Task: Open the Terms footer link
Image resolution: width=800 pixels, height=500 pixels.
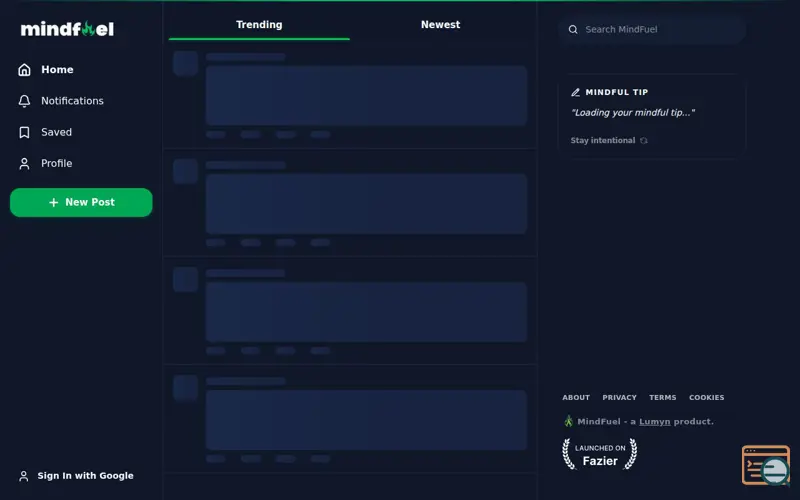Action: click(663, 397)
